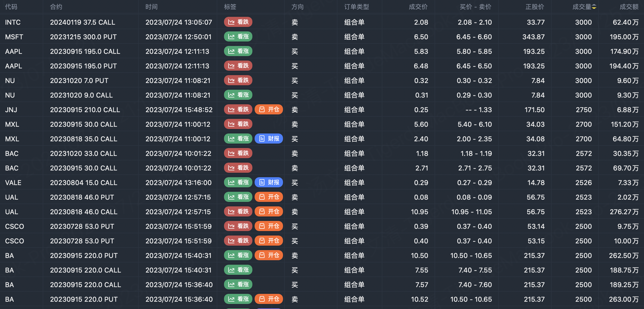Click the 看跌 tag in the INTC row
Viewport: 644px width, 309px height.
coord(238,22)
